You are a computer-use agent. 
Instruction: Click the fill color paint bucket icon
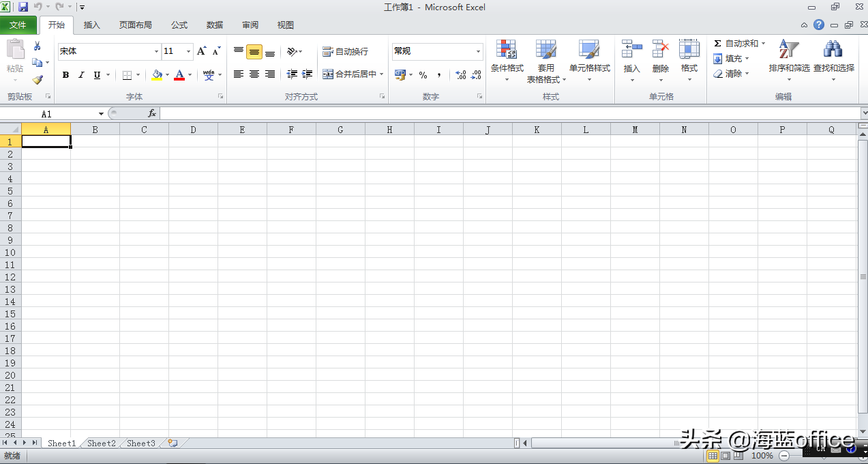point(158,75)
